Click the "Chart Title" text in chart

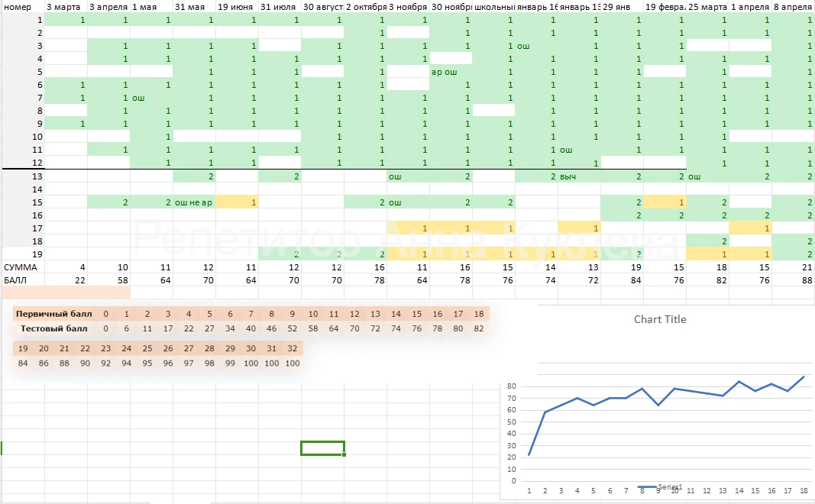[x=660, y=319]
